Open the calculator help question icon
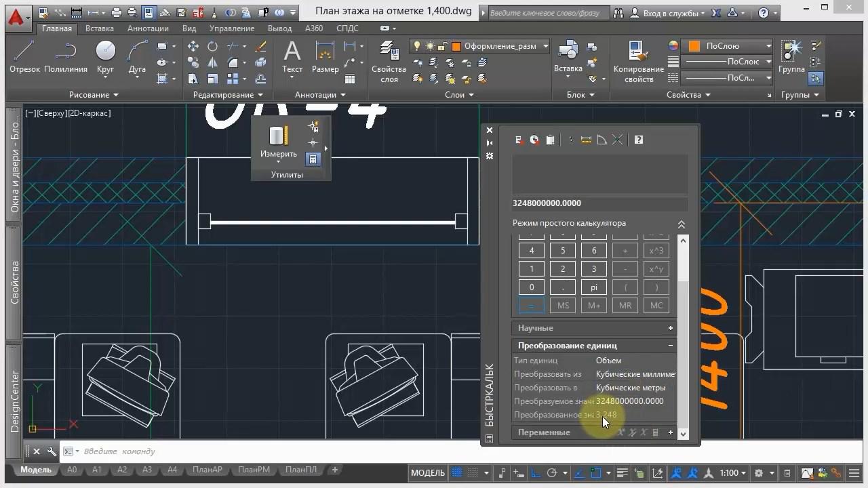 coord(638,140)
